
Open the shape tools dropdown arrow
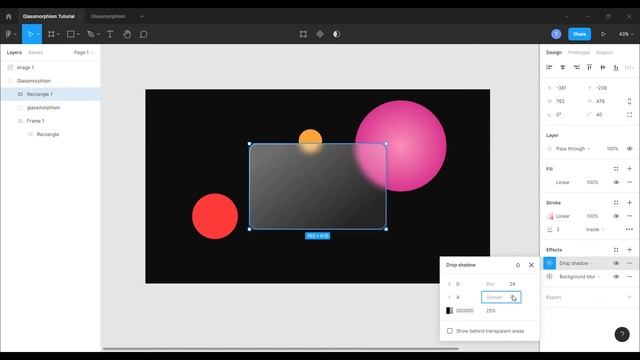78,35
